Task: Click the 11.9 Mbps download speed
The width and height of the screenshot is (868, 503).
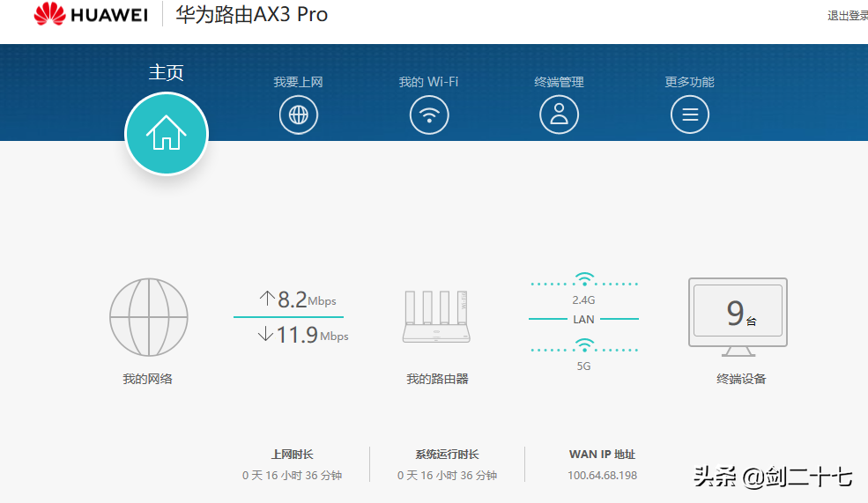Action: pyautogui.click(x=312, y=335)
